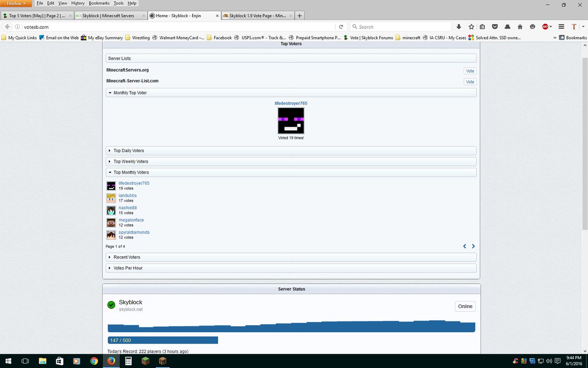Click the Online status button

465,306
